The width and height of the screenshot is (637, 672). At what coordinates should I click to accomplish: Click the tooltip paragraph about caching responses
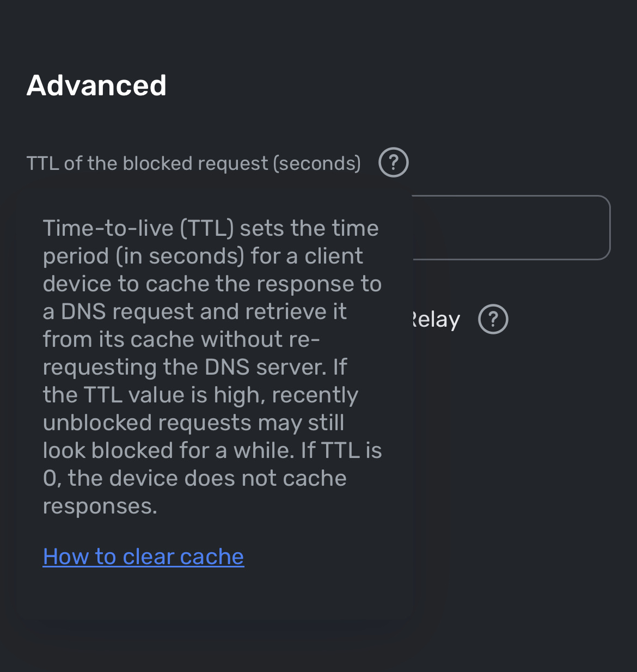click(212, 365)
